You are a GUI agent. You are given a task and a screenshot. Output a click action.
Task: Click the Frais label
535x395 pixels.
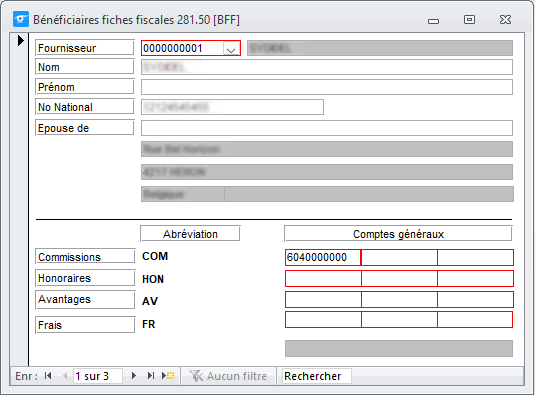coord(85,324)
